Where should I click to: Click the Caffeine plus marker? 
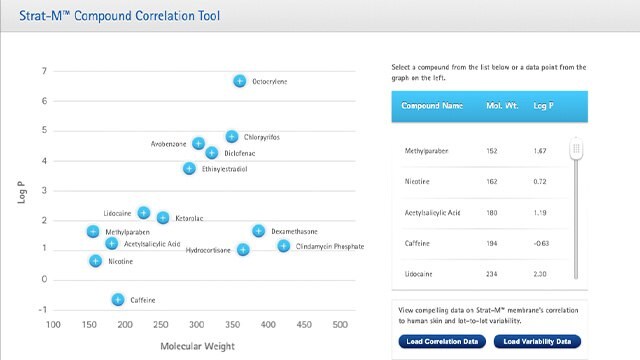point(118,300)
